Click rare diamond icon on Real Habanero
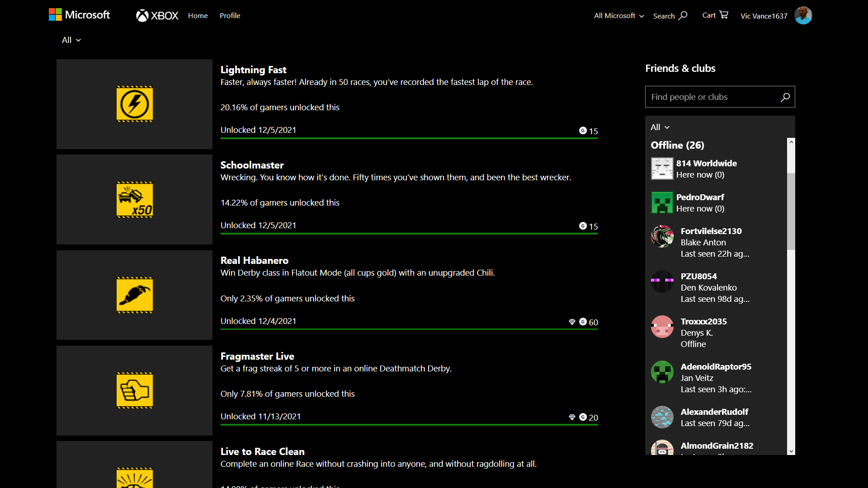868x488 pixels. coord(572,322)
